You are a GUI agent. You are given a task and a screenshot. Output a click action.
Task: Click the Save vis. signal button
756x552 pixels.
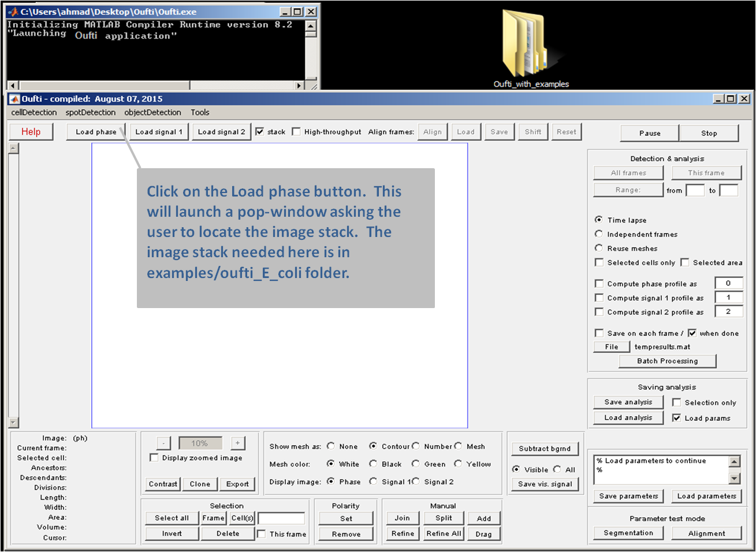pos(545,484)
